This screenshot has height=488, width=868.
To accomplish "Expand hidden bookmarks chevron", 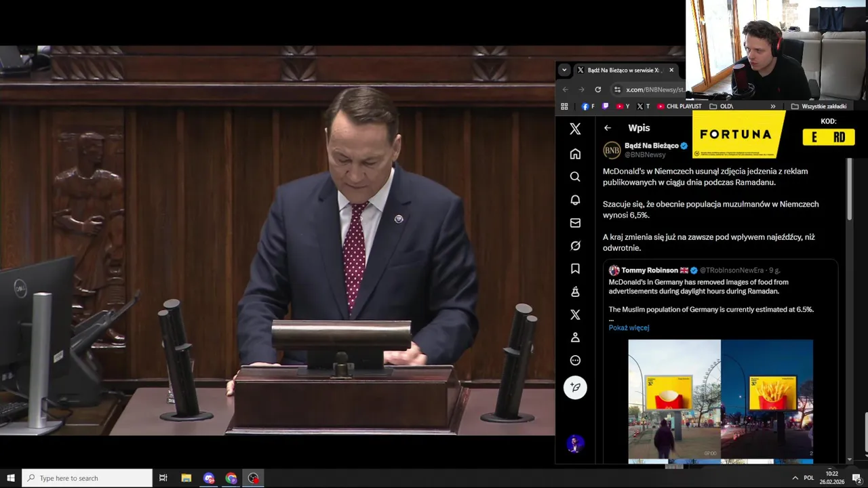I will point(772,106).
